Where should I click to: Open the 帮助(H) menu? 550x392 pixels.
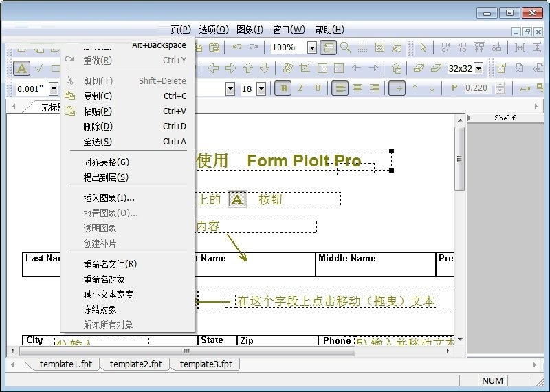point(330,30)
